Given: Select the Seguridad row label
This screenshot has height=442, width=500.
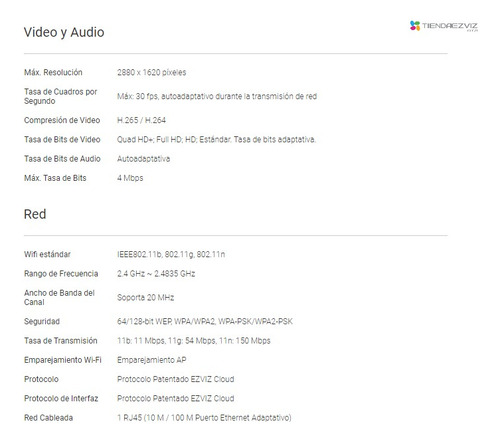Looking at the screenshot, I should point(42,322).
